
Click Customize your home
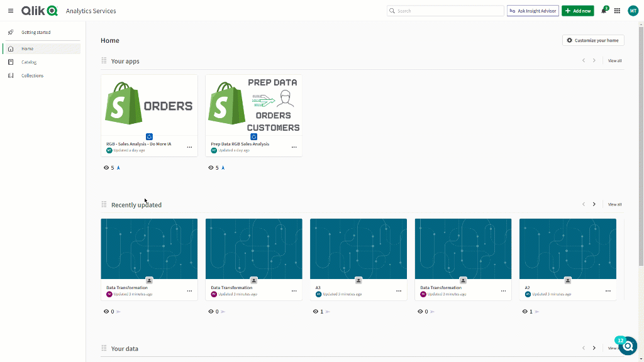tap(592, 40)
